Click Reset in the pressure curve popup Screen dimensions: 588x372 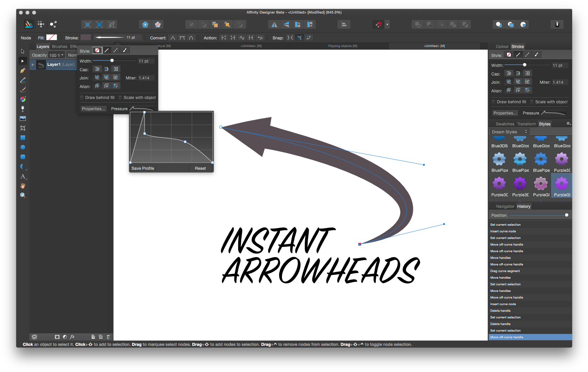(200, 168)
